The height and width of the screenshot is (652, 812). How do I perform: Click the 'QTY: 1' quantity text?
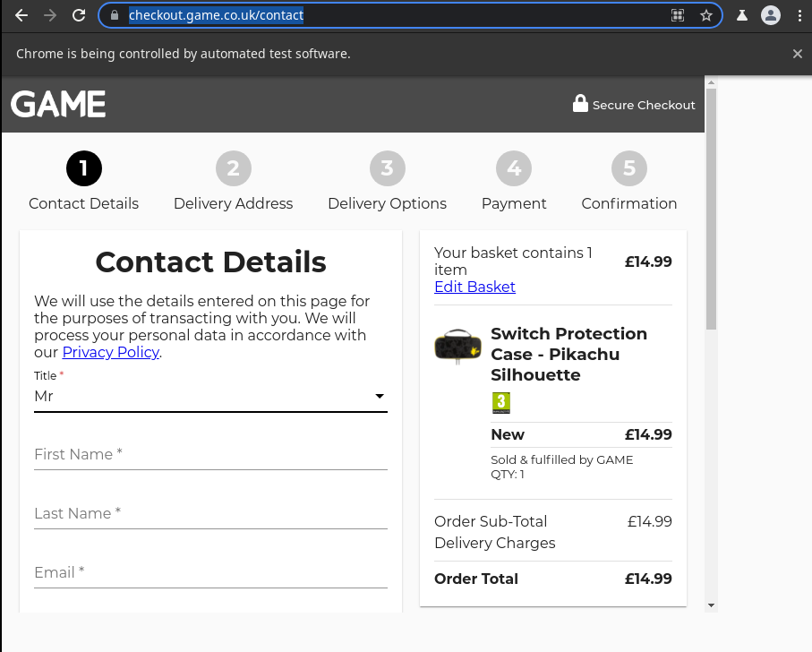[508, 475]
